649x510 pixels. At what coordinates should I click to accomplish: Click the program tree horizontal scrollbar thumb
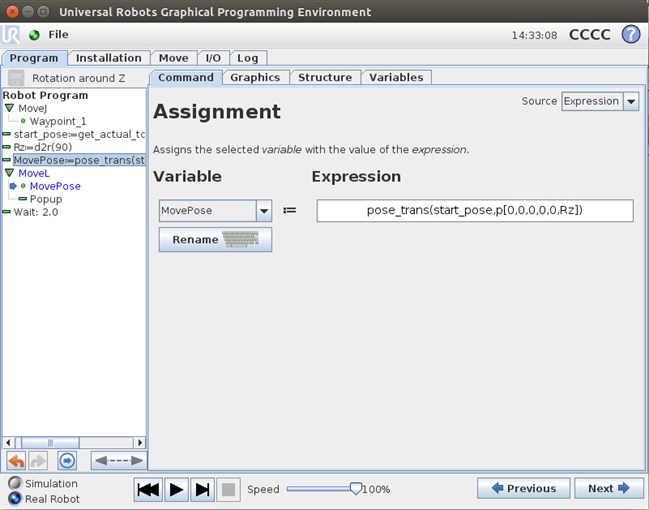pos(50,443)
